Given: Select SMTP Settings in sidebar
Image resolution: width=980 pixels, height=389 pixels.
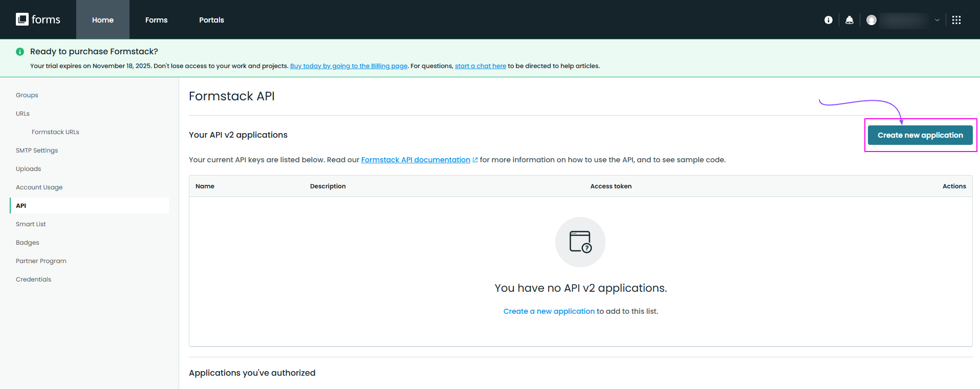Looking at the screenshot, I should coord(37,150).
